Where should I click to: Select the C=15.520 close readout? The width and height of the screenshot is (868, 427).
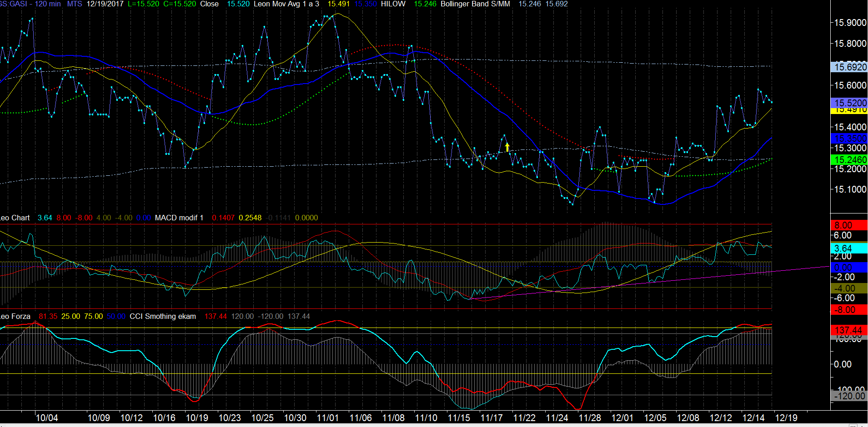(180, 4)
